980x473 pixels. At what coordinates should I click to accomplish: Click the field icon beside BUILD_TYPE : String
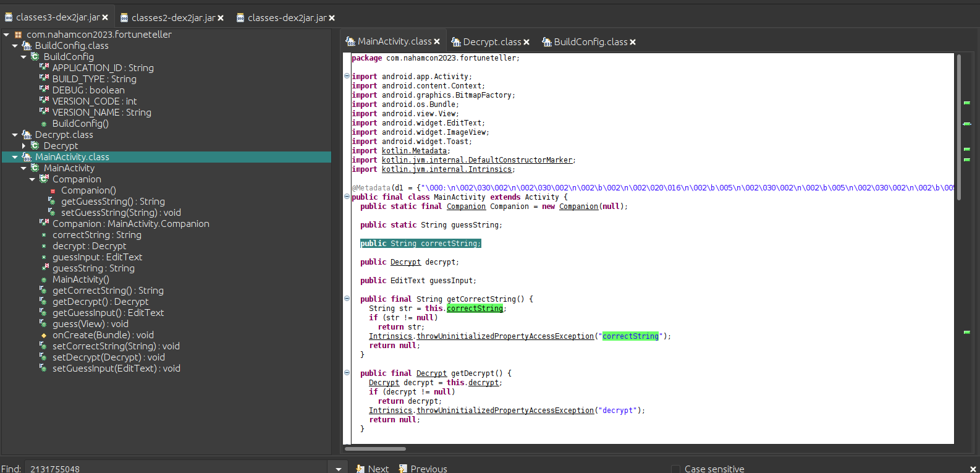[x=44, y=79]
